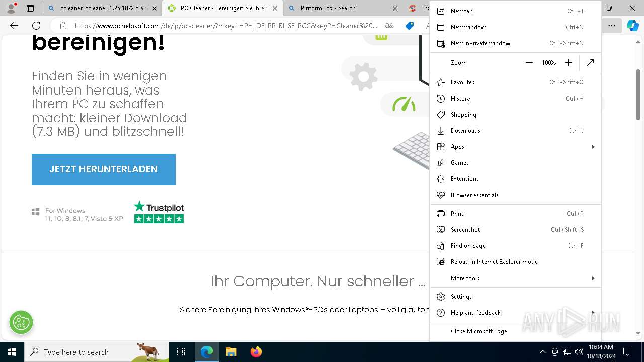This screenshot has width=644, height=362.
Task: Choose New window in the menu
Action: (515, 27)
